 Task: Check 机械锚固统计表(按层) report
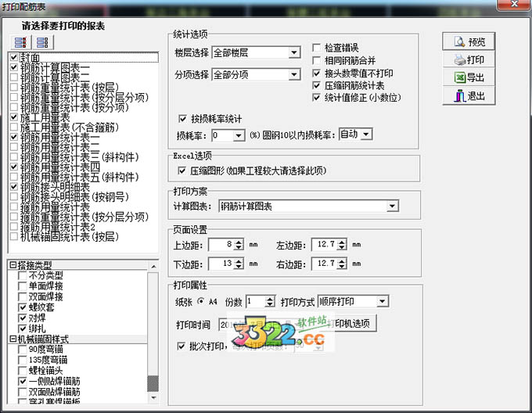pos(14,236)
